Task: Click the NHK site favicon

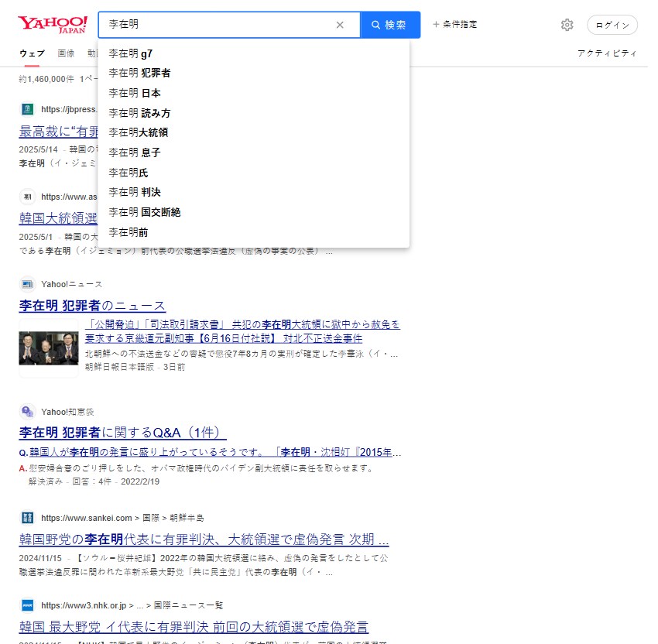Action: click(28, 605)
